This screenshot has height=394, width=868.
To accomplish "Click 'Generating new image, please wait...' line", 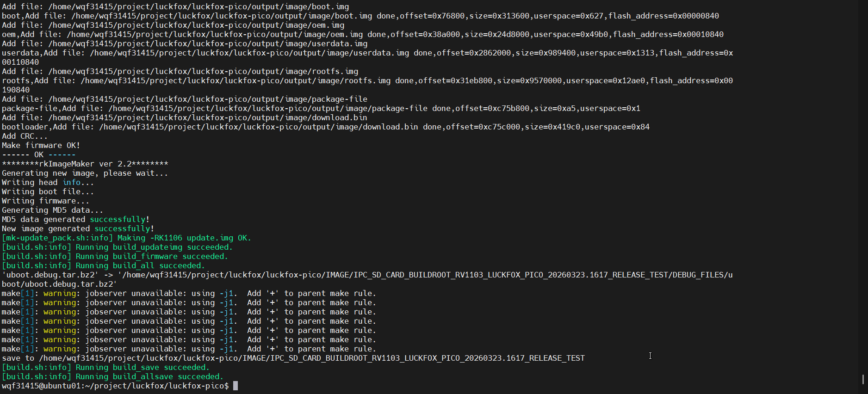I will (x=85, y=173).
